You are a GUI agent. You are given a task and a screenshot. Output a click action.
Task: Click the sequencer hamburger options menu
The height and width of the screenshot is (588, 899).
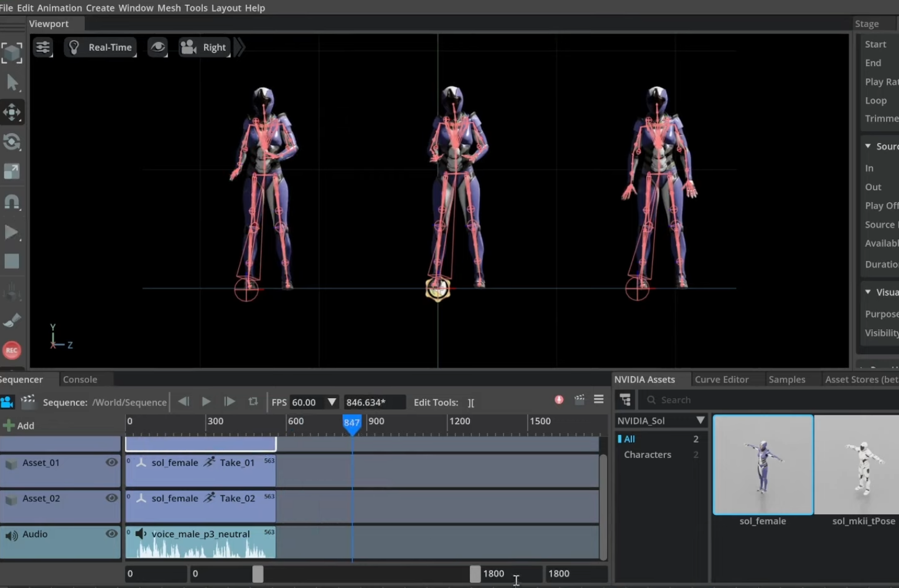click(598, 400)
